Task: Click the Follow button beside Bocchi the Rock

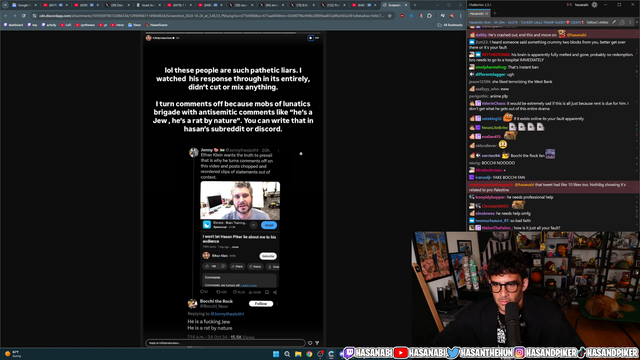Action: 261,304
